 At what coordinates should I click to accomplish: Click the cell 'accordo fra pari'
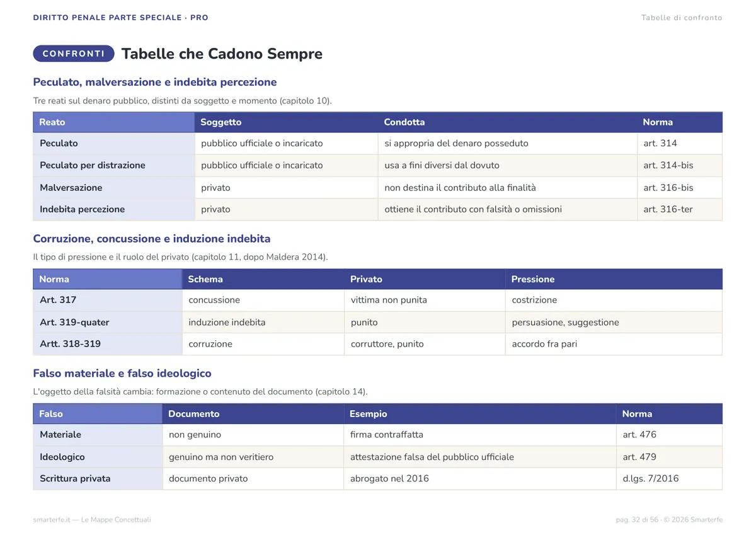[x=614, y=344]
